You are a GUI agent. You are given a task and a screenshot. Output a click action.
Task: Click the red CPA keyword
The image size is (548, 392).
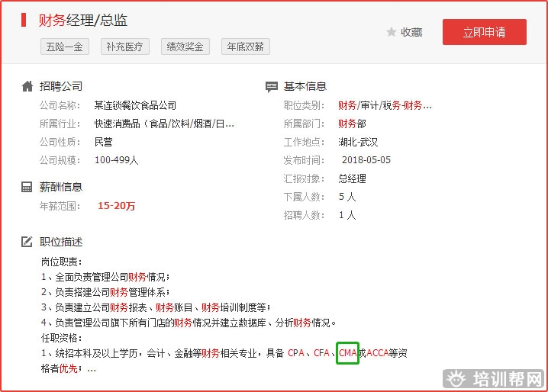point(296,353)
